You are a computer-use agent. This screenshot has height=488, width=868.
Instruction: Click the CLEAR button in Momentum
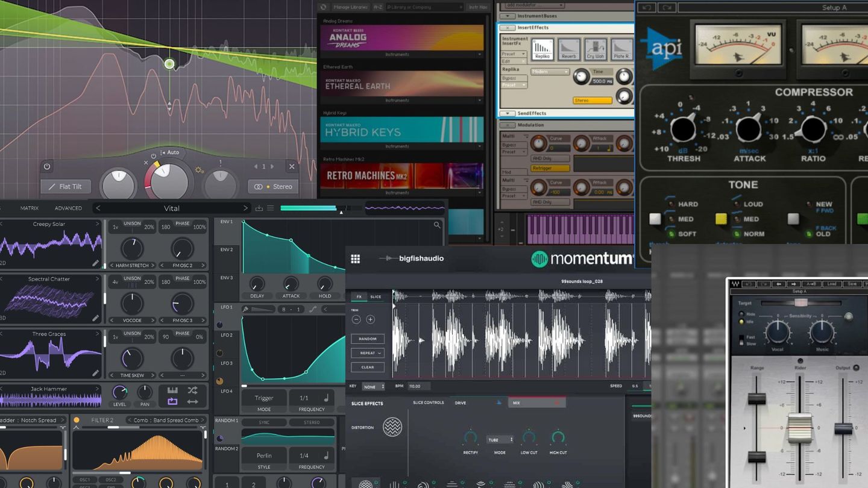point(368,367)
